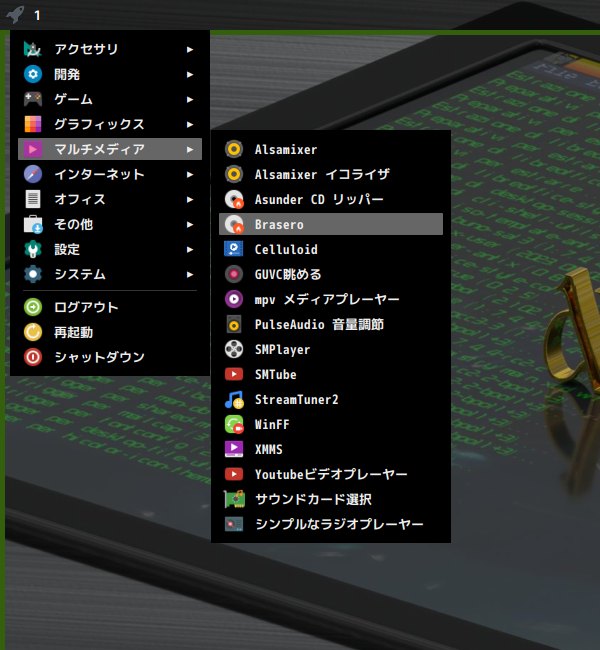Click the オフィス document icon
The width and height of the screenshot is (600, 650).
pyautogui.click(x=33, y=199)
